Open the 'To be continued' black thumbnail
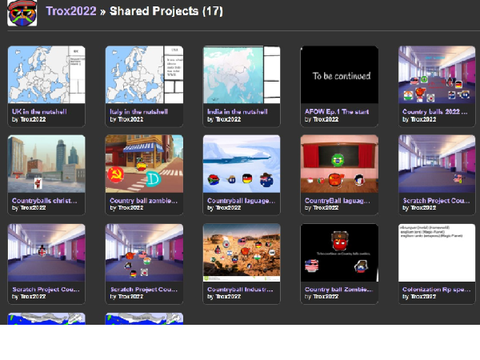The height and width of the screenshot is (360, 480). [339, 75]
